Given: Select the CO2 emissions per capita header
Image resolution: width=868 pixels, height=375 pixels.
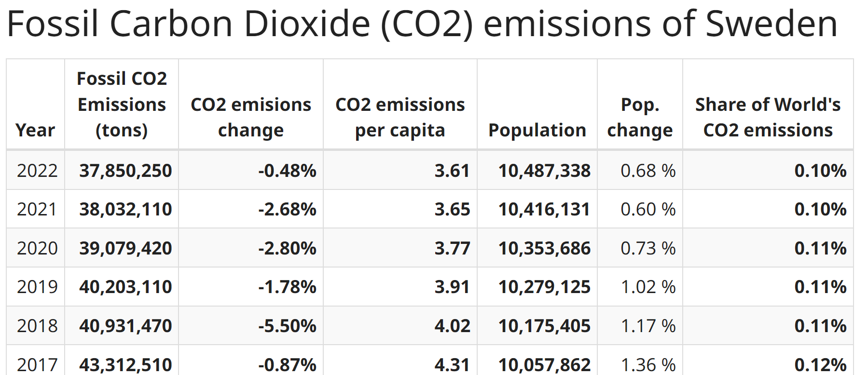Looking at the screenshot, I should click(400, 117).
